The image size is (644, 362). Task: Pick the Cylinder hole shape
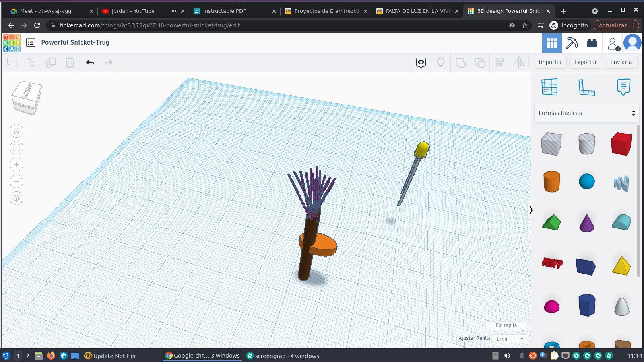tap(586, 144)
